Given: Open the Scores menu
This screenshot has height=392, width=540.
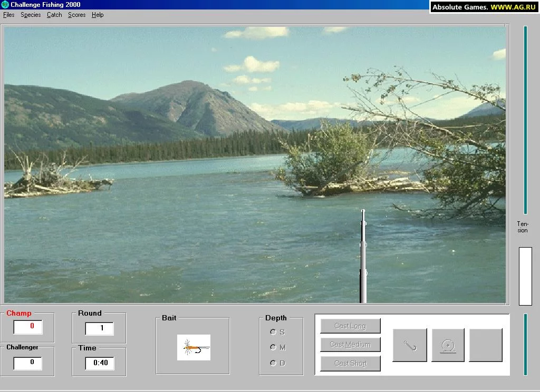Looking at the screenshot, I should point(76,15).
